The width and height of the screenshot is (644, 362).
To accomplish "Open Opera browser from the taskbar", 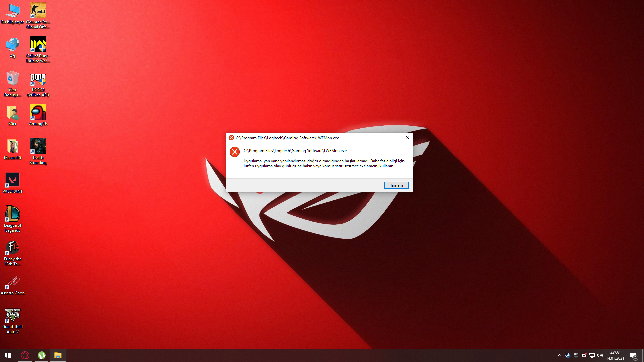I will (x=25, y=355).
